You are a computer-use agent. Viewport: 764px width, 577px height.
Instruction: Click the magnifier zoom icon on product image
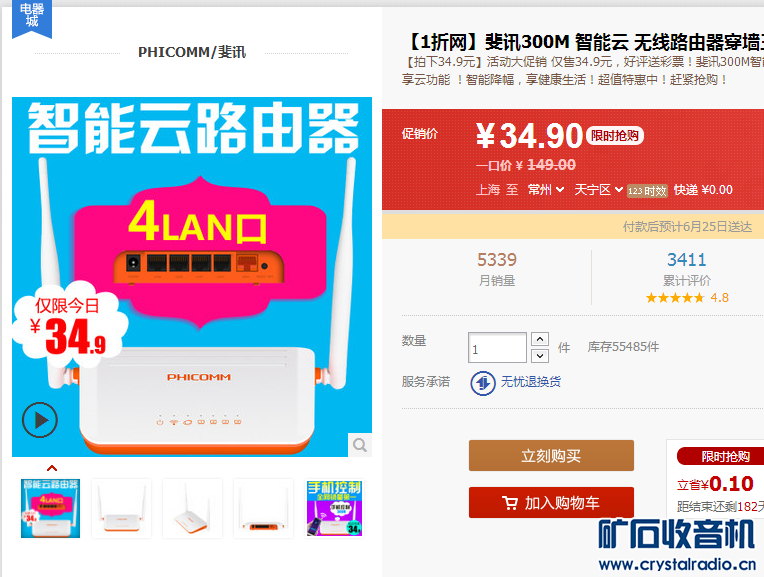360,444
